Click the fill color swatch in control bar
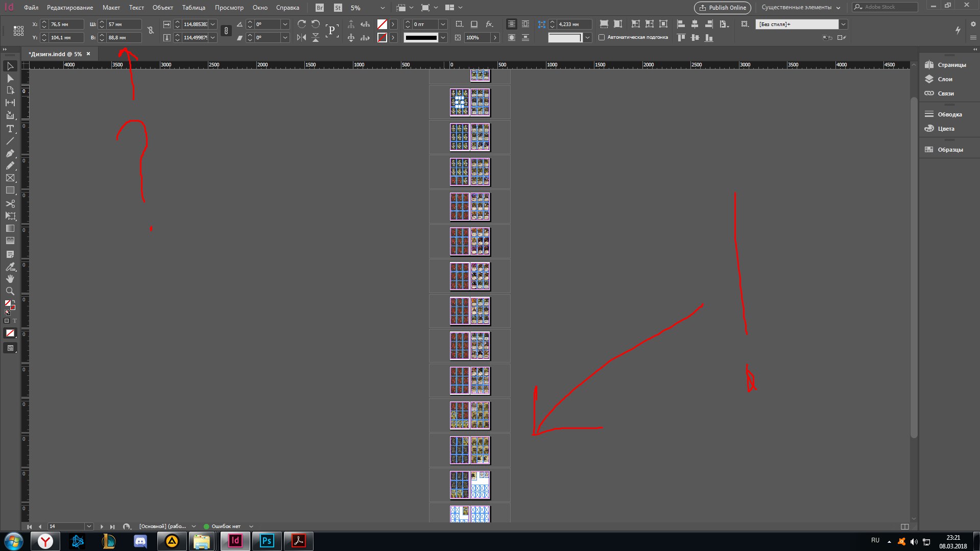 point(382,24)
